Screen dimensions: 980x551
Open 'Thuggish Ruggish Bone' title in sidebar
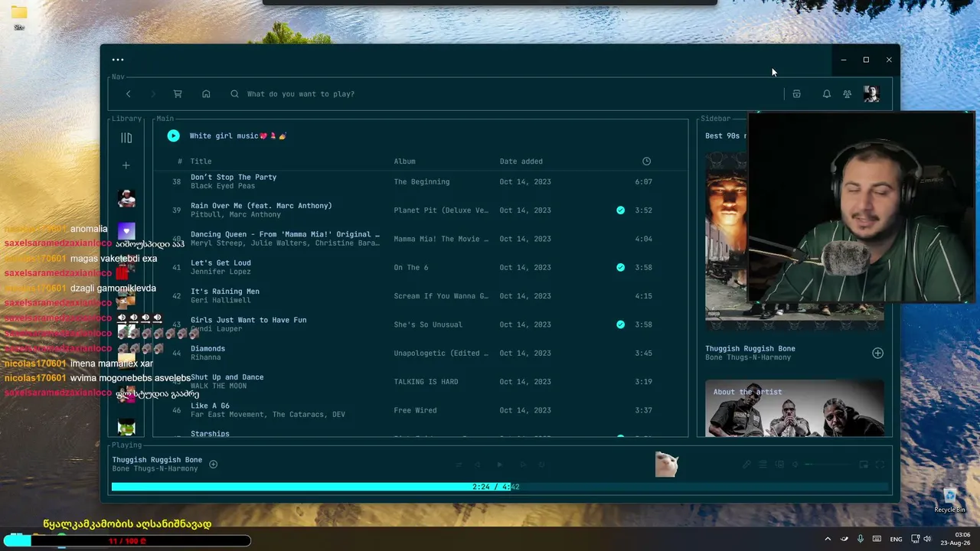[x=750, y=349]
